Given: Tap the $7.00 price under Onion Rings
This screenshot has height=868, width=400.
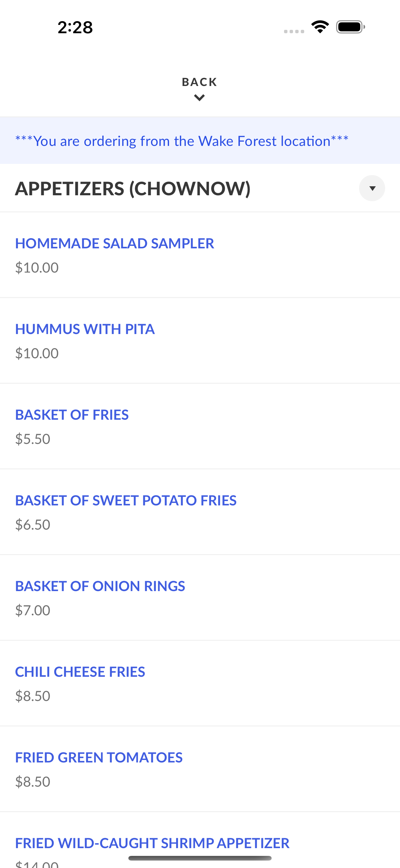Looking at the screenshot, I should 33,610.
